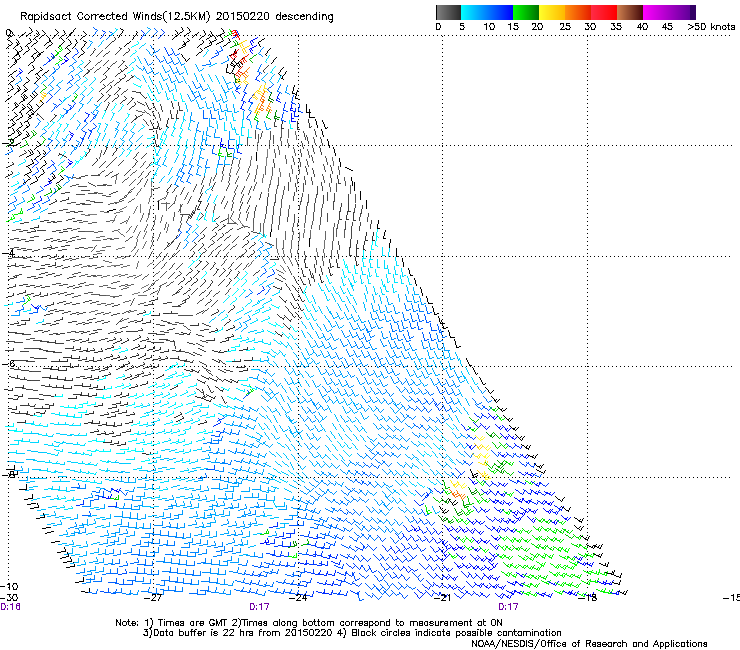Click the date '20150220 descending' in title
Screen dimensions: 740x650
(x=275, y=16)
